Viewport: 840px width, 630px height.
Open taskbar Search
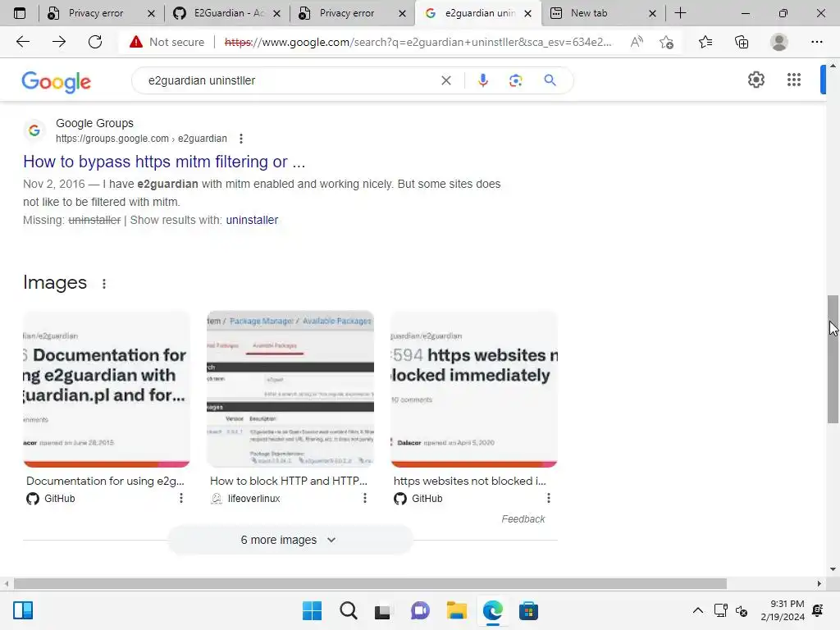(x=348, y=610)
